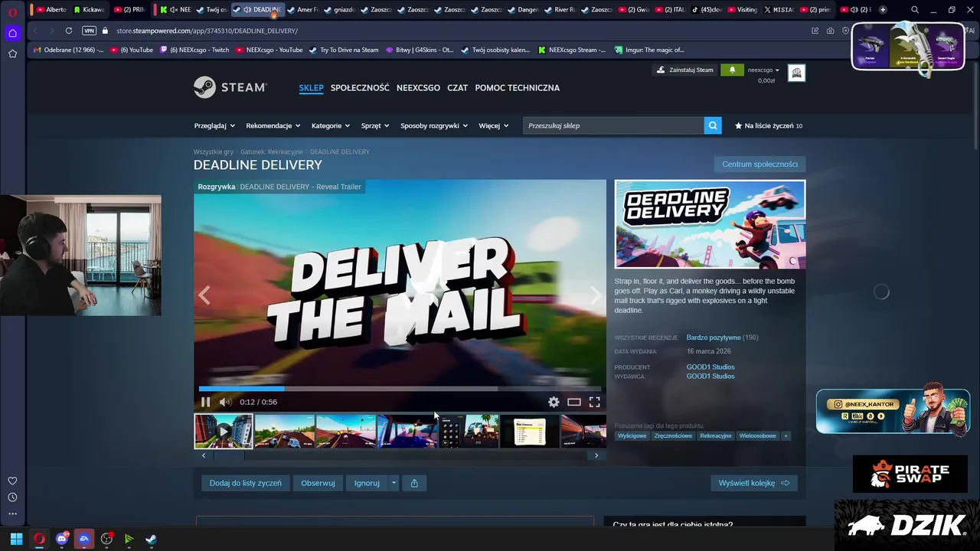Open the user avatar image
The height and width of the screenshot is (551, 980).
[x=796, y=73]
